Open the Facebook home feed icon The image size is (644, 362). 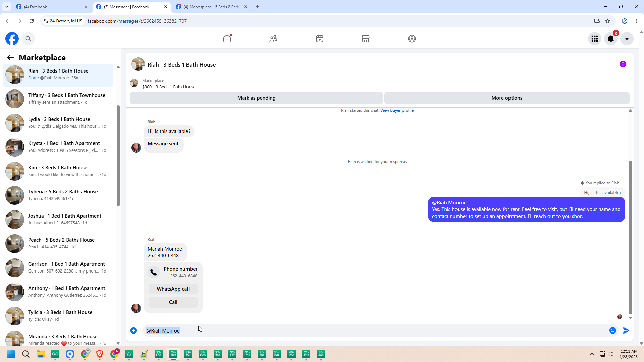227,39
